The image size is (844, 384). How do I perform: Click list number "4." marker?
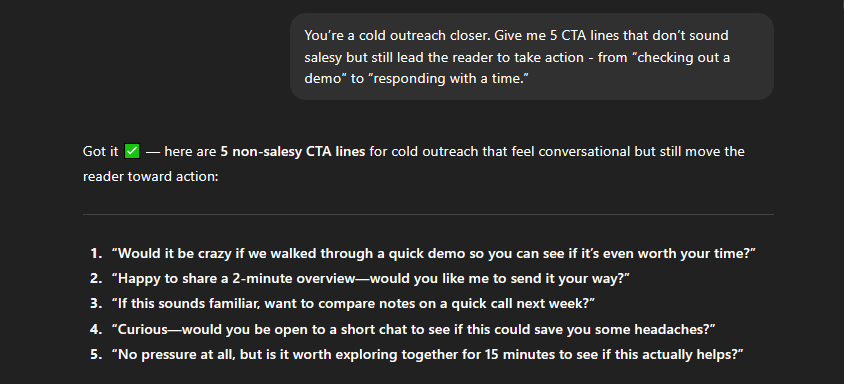click(96, 329)
